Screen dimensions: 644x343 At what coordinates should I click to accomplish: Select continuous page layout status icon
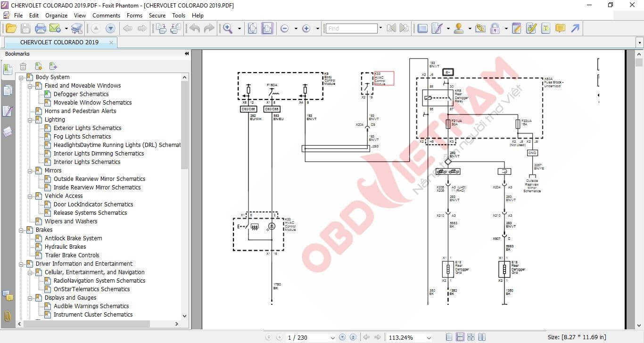pos(460,337)
